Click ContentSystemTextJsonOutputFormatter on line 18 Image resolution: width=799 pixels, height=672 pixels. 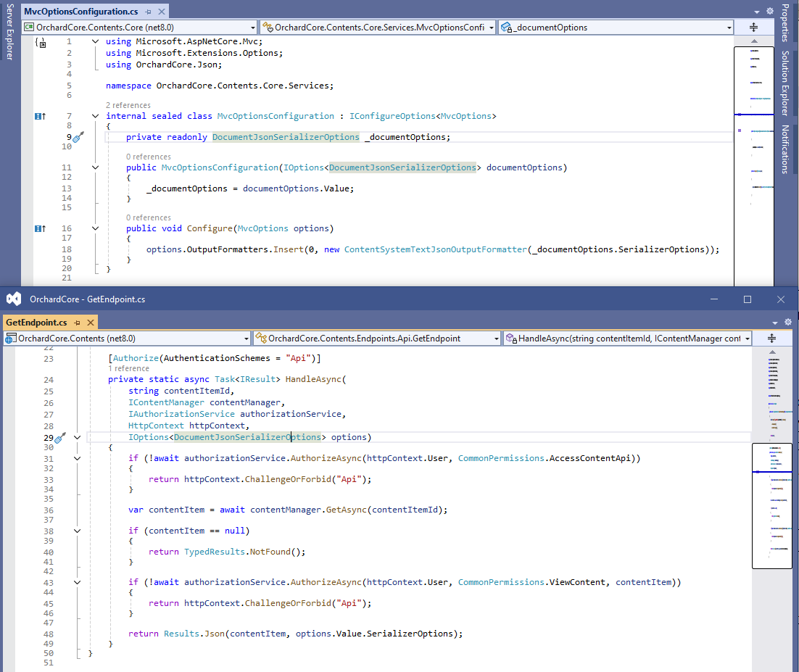(x=435, y=249)
